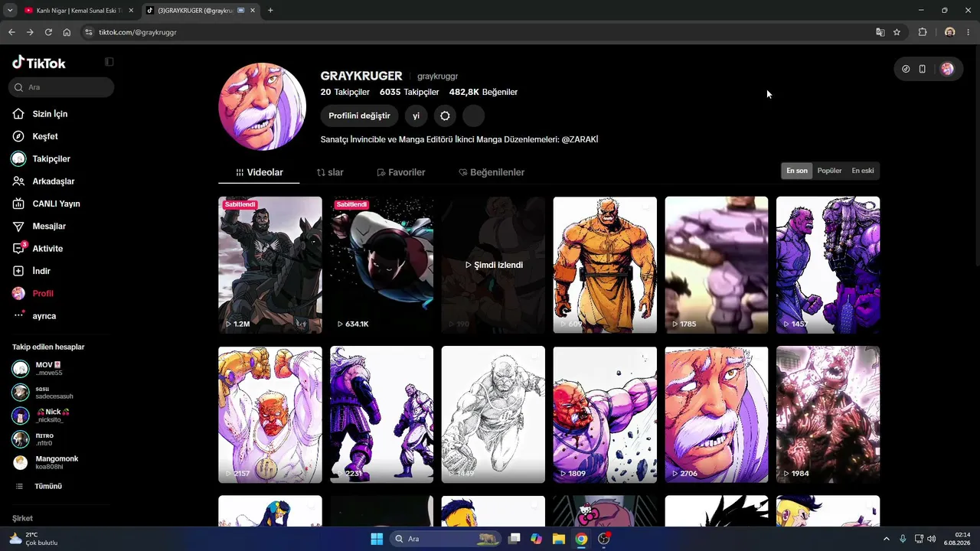Open the video with 2706 views
The image size is (980, 551).
tap(717, 415)
